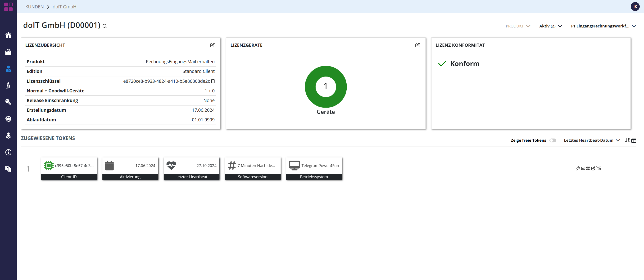Copy license key with clipboard icon
This screenshot has height=280, width=644.
coord(213,81)
